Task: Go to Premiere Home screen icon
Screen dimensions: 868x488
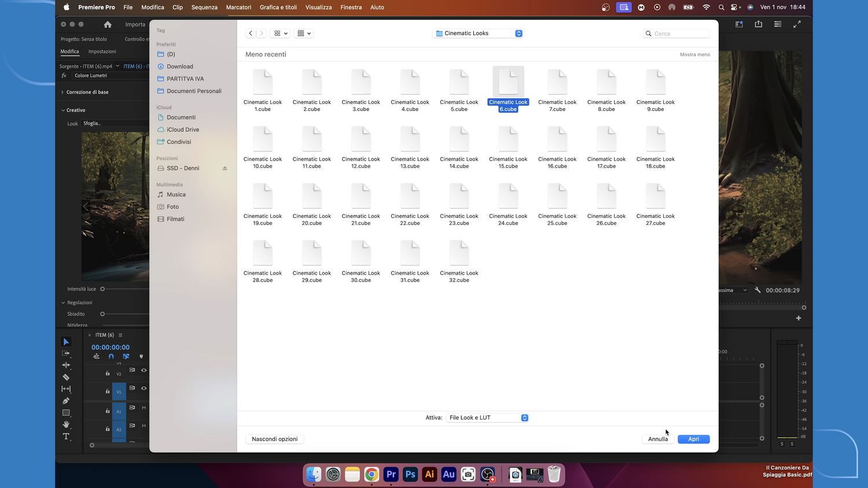Action: (108, 24)
